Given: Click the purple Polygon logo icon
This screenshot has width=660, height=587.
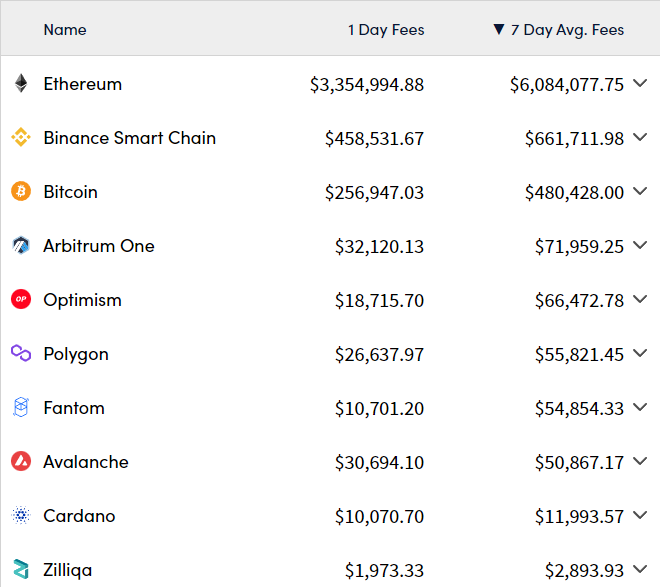Looking at the screenshot, I should pos(21,353).
